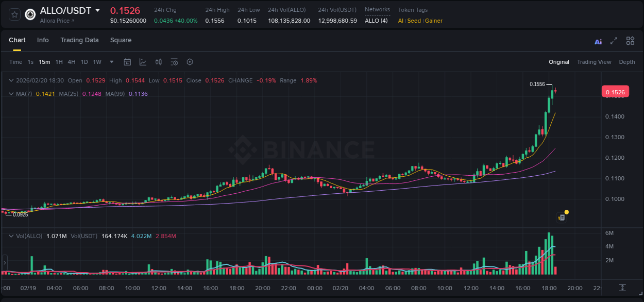
Task: Click the red 0.1526 price label
Action: (615, 91)
